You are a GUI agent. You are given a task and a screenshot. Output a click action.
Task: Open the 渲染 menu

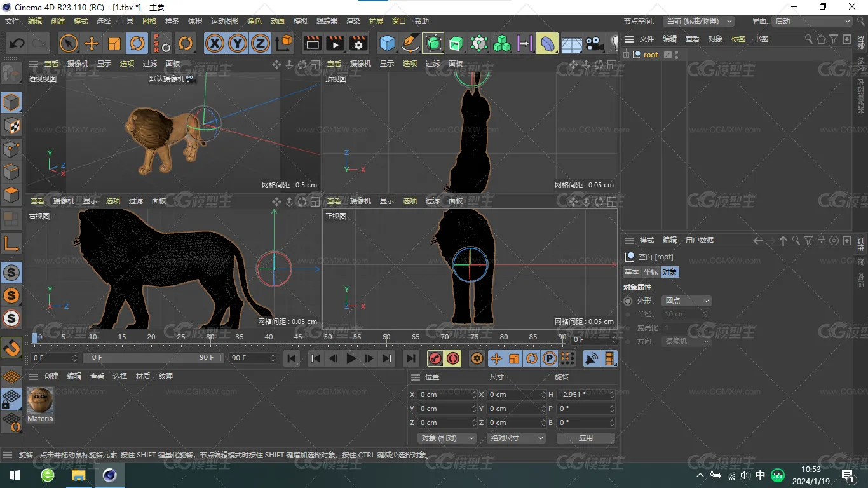pos(353,21)
